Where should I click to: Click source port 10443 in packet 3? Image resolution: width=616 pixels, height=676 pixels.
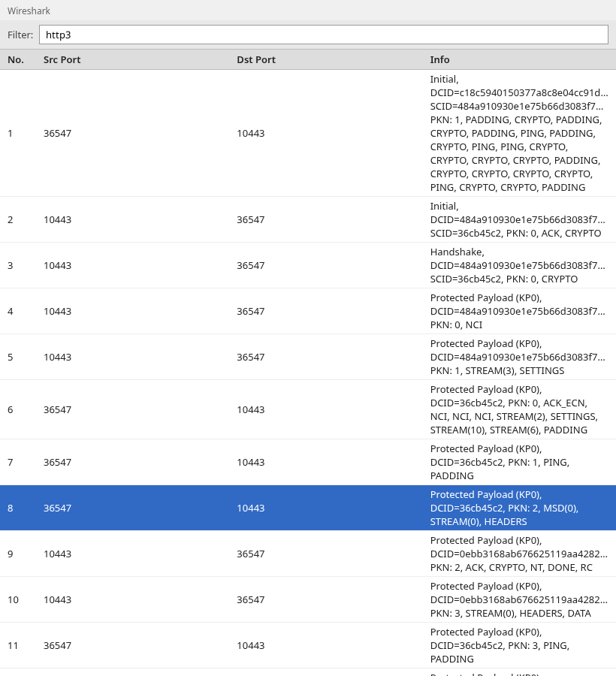click(x=57, y=265)
